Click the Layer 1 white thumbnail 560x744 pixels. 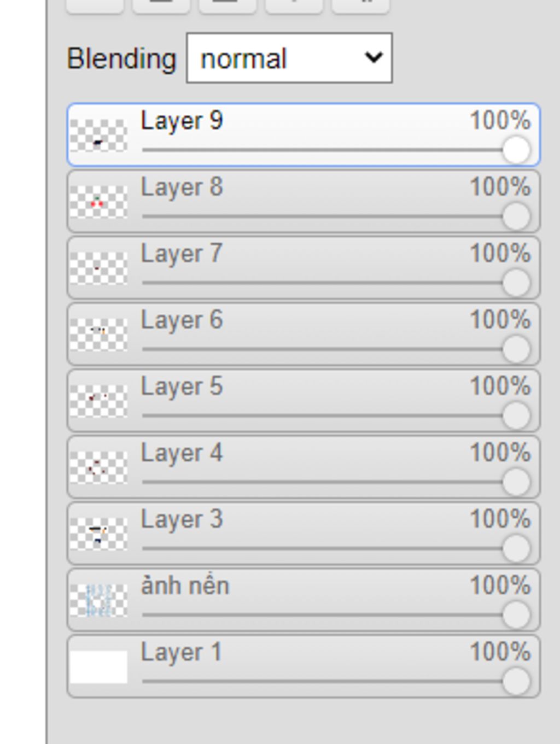(x=98, y=666)
